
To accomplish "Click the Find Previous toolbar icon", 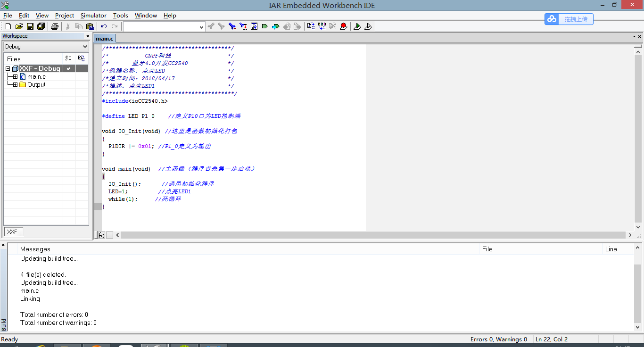I will 211,26.
